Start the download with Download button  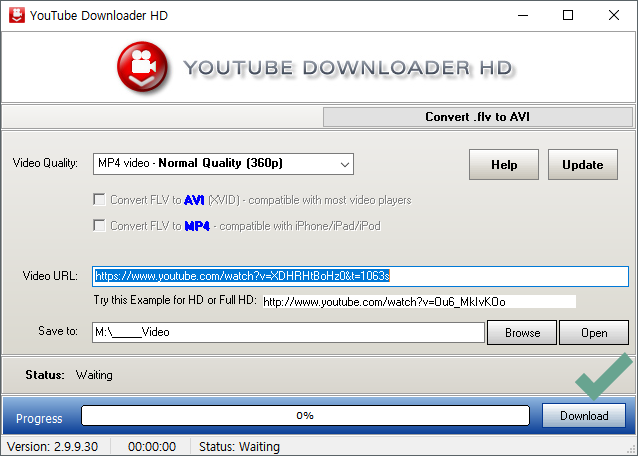(584, 416)
